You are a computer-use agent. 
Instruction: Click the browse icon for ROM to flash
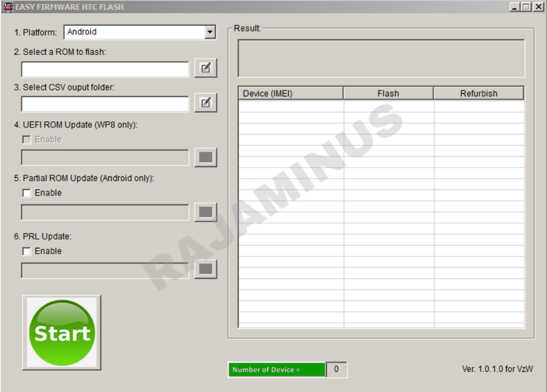click(205, 68)
